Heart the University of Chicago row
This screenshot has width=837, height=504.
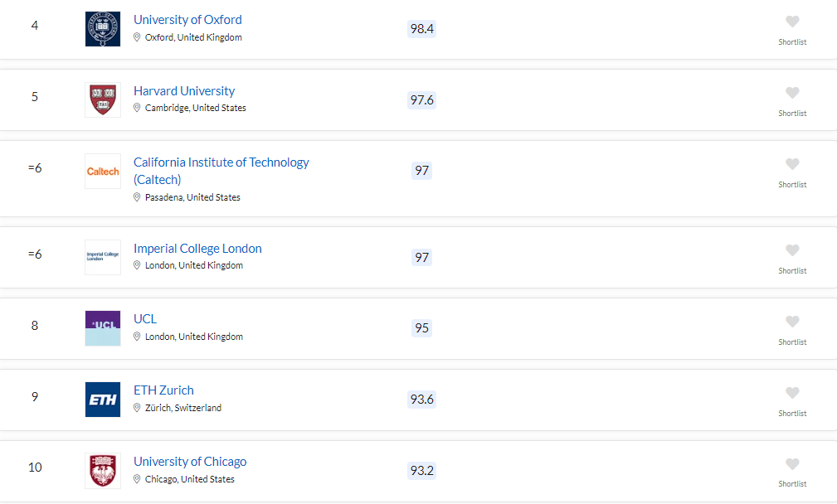click(792, 464)
